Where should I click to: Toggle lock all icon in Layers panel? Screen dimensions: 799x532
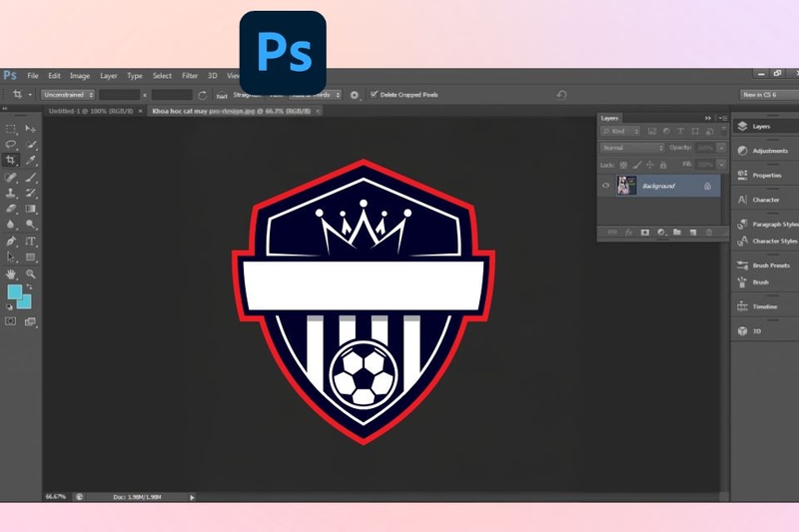[663, 165]
